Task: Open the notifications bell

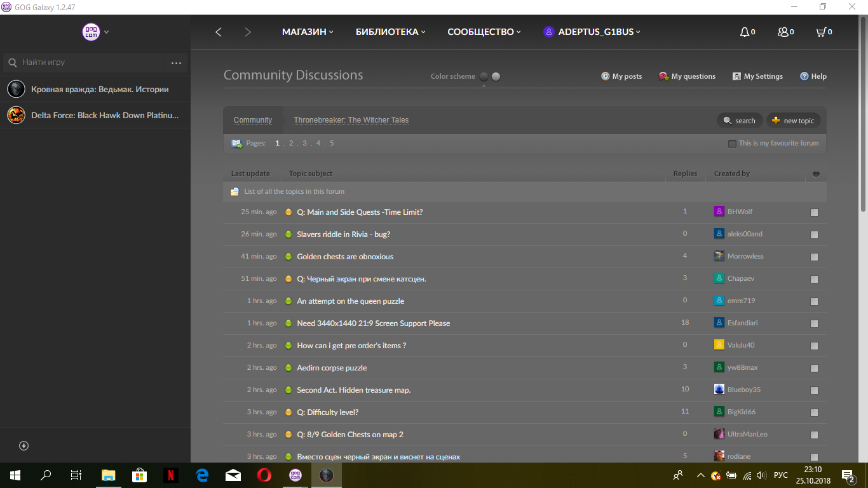Action: coord(745,32)
